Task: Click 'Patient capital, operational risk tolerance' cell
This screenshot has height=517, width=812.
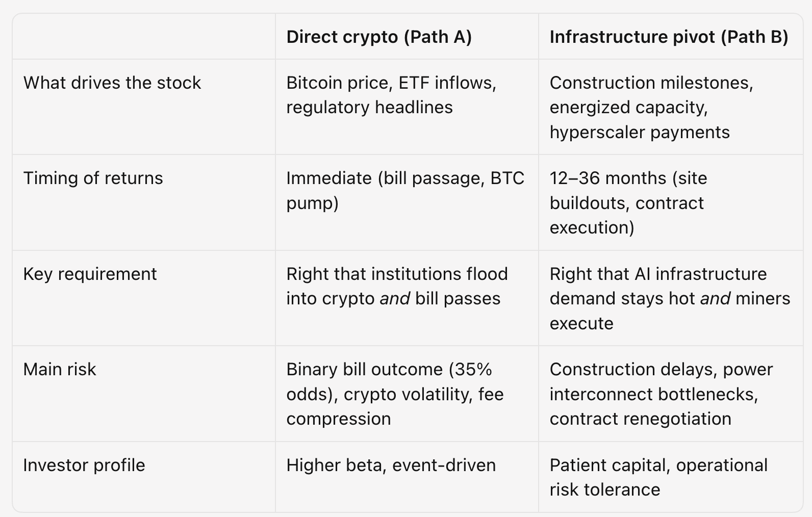Action: 670,477
